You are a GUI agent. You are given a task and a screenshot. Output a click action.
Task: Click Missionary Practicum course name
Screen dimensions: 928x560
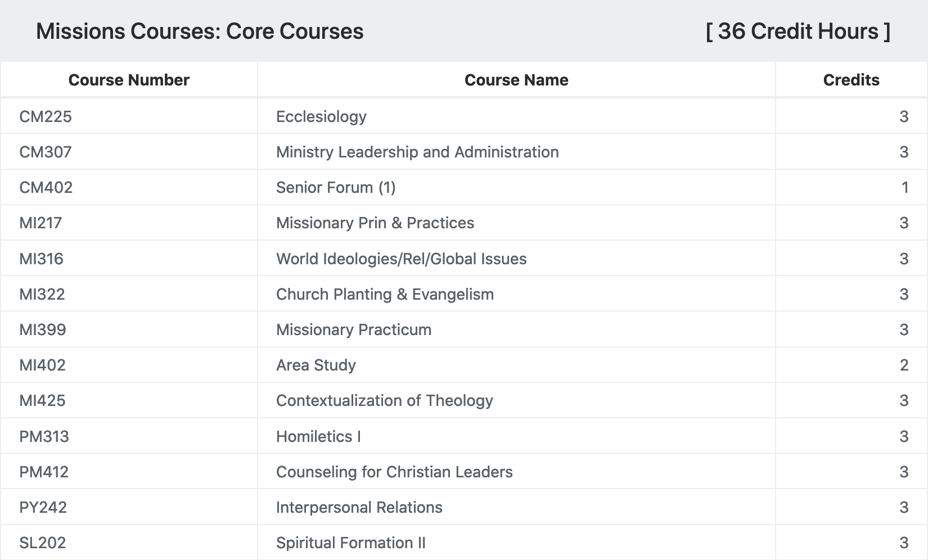pyautogui.click(x=354, y=329)
